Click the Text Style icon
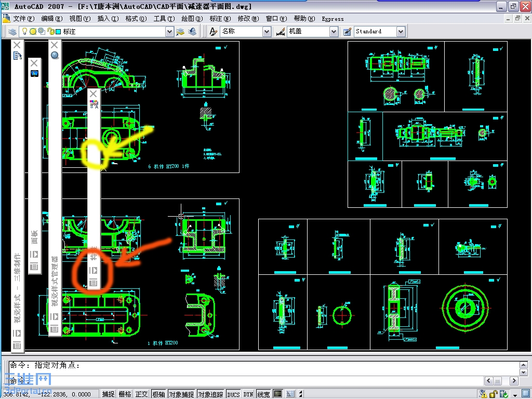 click(213, 32)
